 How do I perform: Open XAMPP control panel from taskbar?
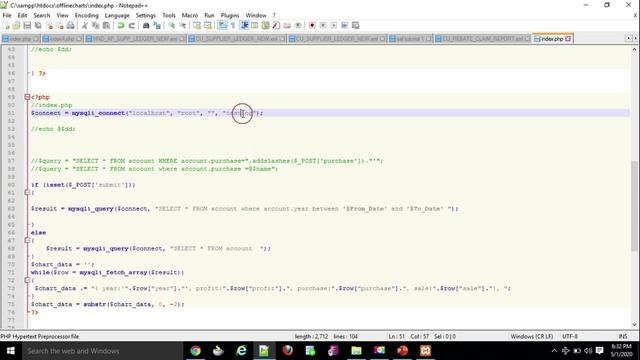tap(425, 351)
